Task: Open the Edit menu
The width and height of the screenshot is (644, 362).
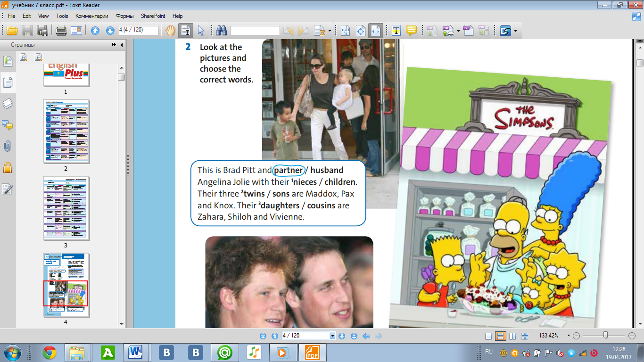Action: tap(27, 16)
